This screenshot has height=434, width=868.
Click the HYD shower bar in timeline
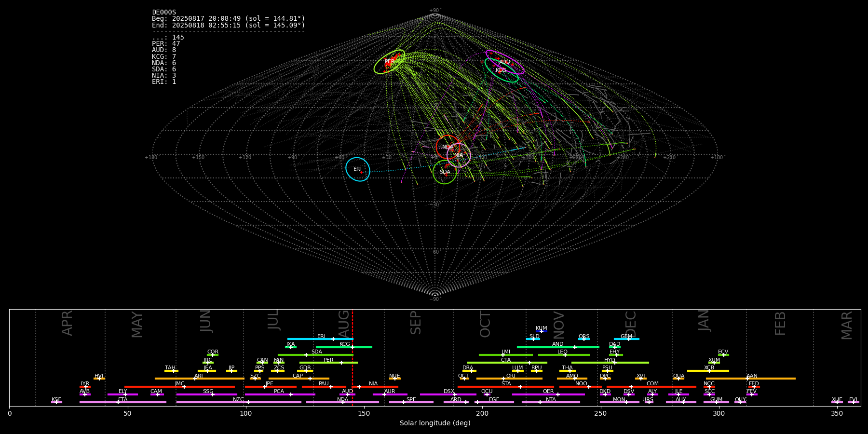tap(610, 363)
